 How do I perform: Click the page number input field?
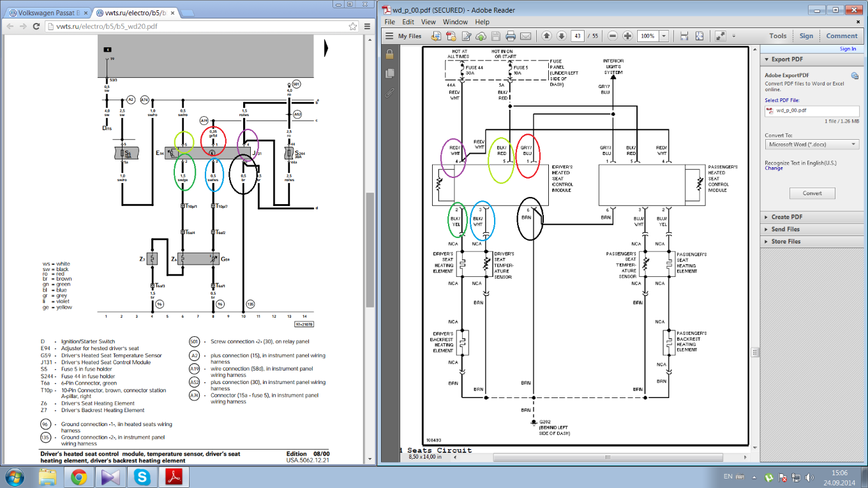point(578,36)
